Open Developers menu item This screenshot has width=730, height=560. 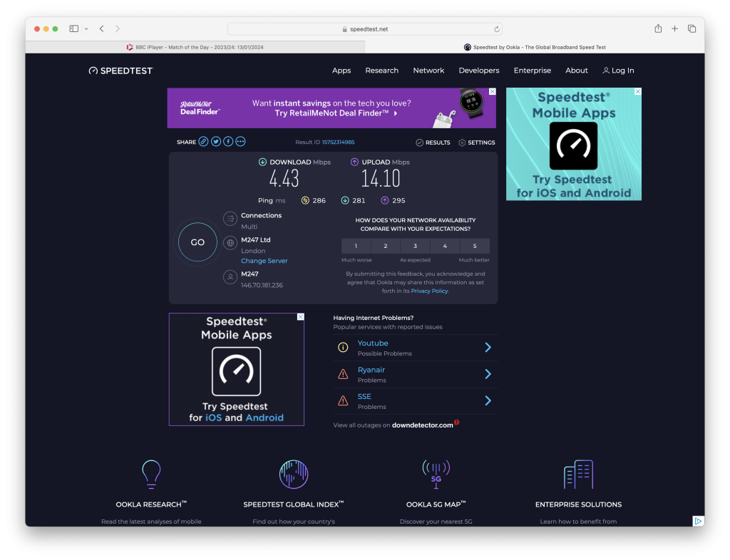tap(478, 71)
